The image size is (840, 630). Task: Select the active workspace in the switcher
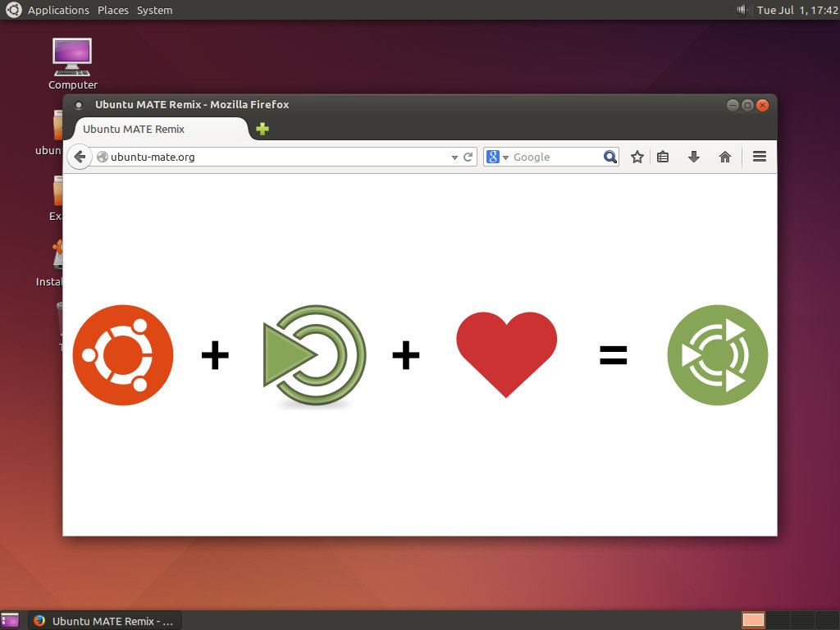[x=752, y=620]
